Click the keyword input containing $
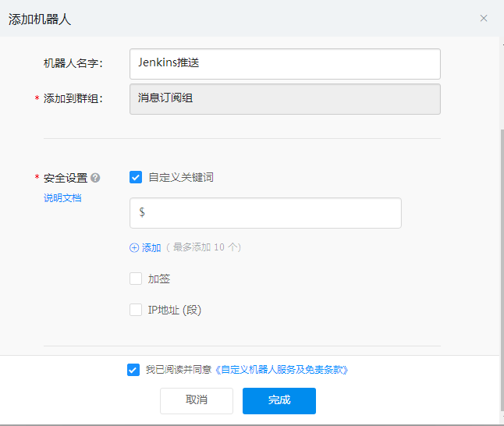The width and height of the screenshot is (504, 426). tap(265, 213)
